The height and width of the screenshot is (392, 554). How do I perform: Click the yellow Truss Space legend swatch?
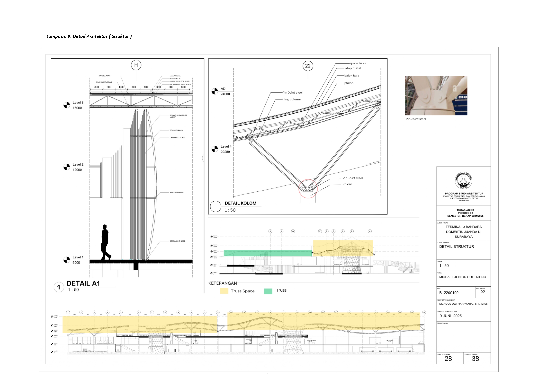(224, 291)
